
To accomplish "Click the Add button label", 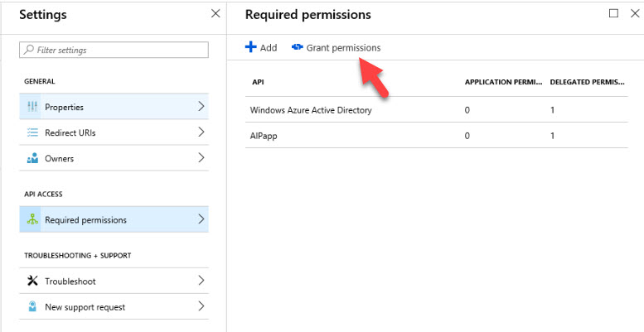I will point(269,47).
